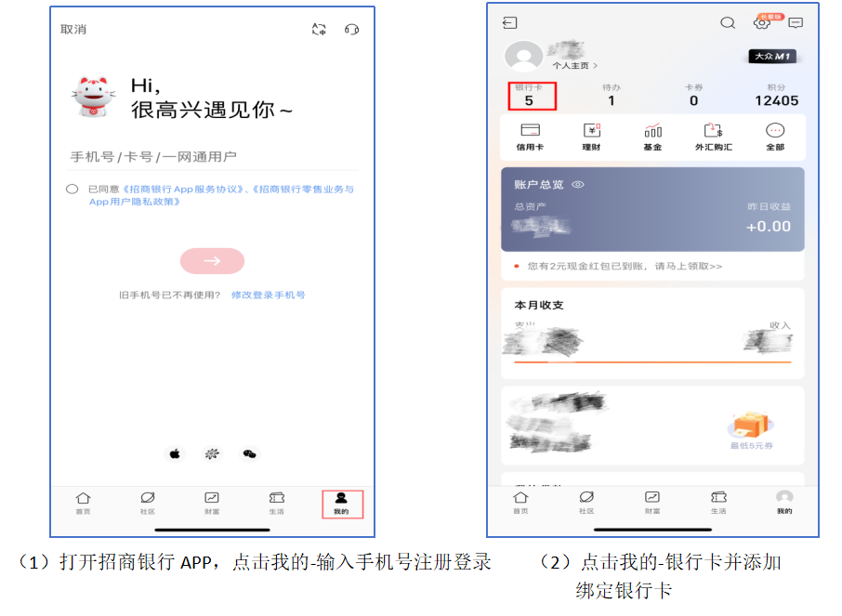
Task: Tick the agreement consent radio button
Action: [x=72, y=190]
